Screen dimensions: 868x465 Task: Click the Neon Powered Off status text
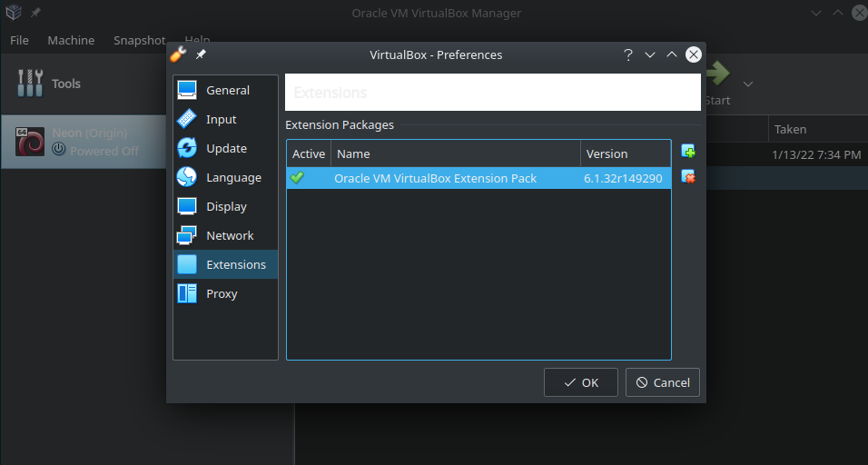click(104, 151)
